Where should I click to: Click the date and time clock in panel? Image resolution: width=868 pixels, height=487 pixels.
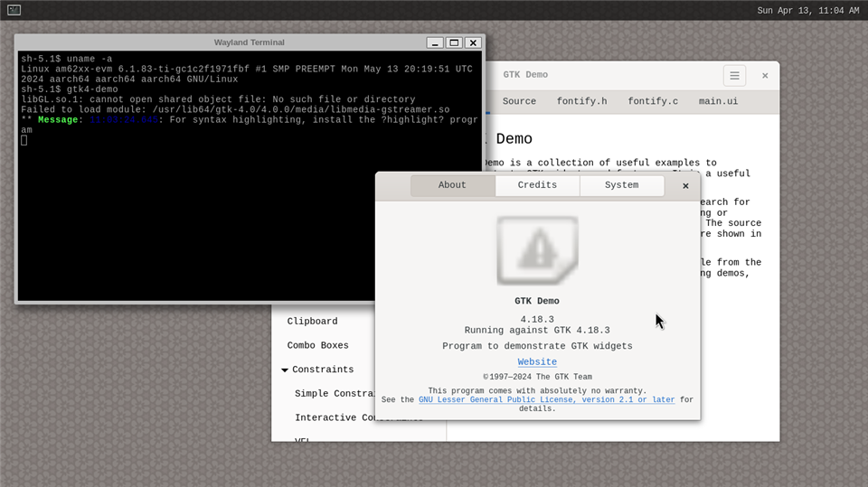click(807, 11)
